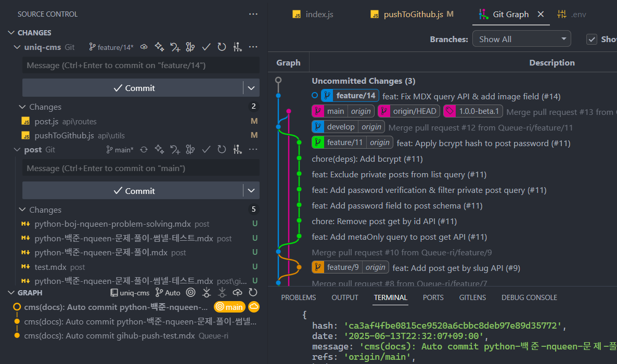
Task: Click the pull icon in GRAPH header
Action: [x=222, y=292]
